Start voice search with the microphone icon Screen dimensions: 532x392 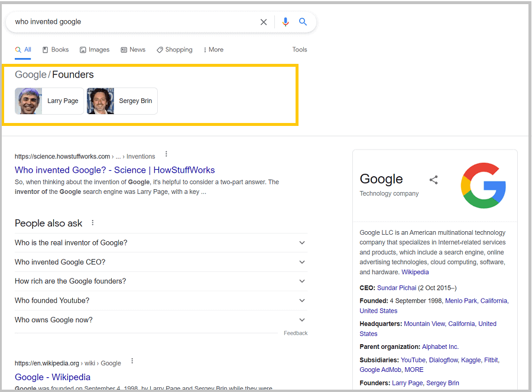pyautogui.click(x=286, y=22)
